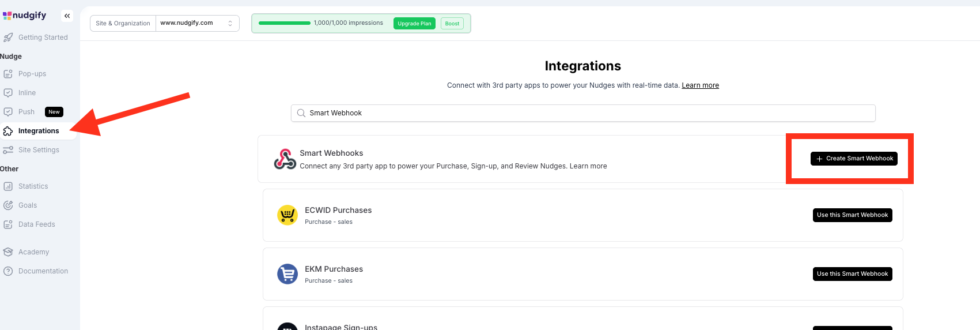Open the www.nudgify.com site dropdown

197,23
